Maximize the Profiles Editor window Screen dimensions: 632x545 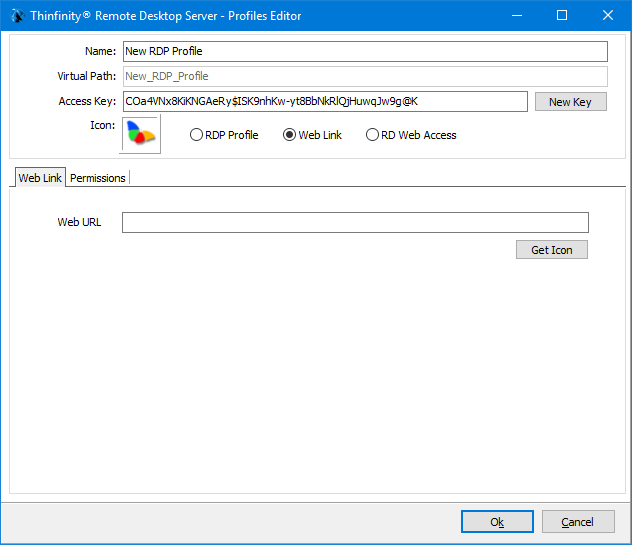(562, 16)
